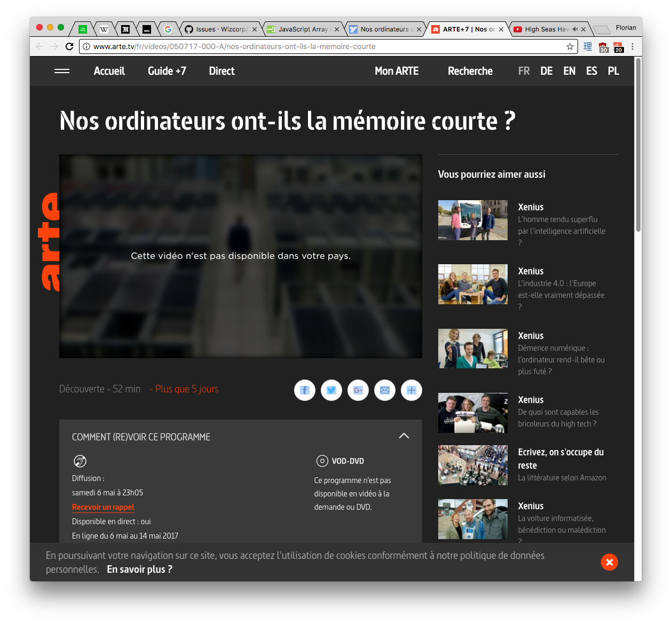Switch site language to EN

[569, 71]
